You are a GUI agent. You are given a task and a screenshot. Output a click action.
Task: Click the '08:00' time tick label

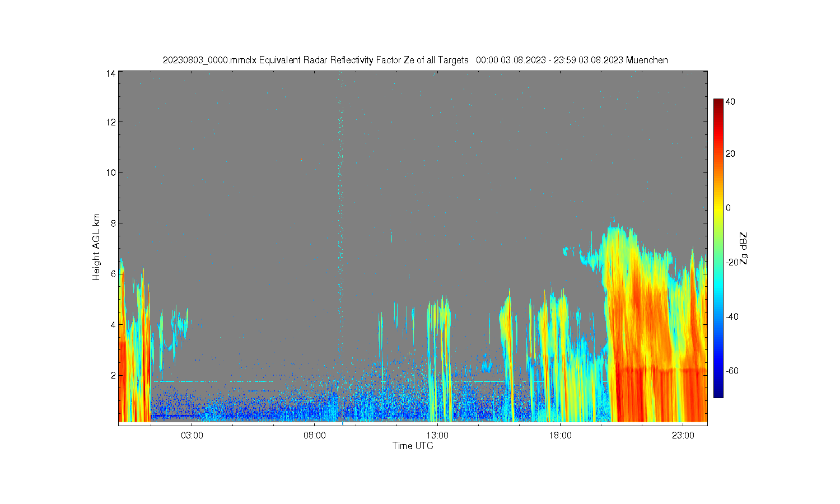315,435
